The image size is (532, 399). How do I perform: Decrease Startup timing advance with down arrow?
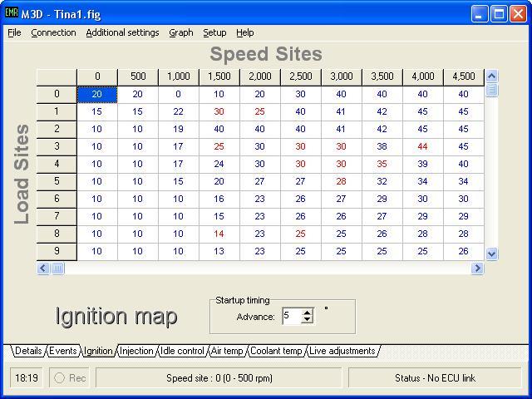(x=308, y=320)
